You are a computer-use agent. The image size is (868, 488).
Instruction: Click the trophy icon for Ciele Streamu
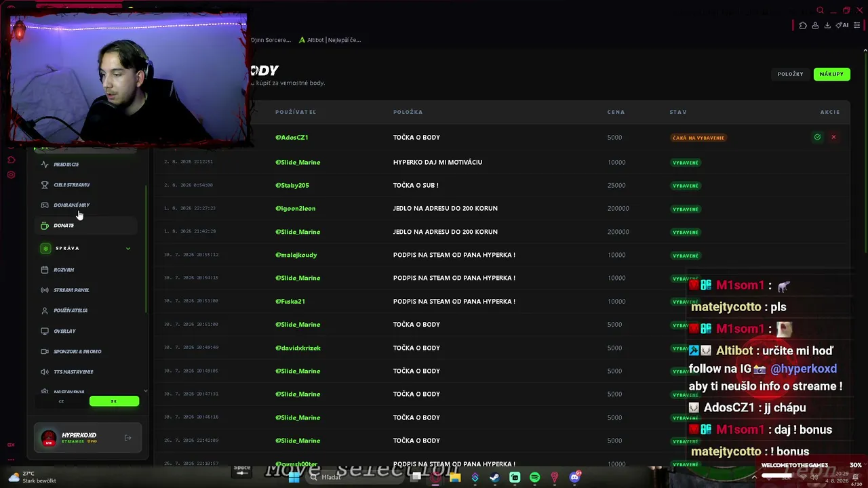tap(45, 185)
